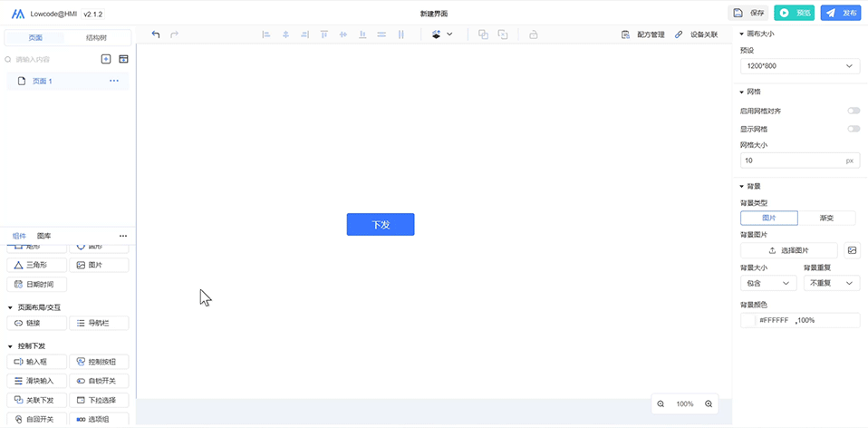Open the 页面 1 three-dot options menu
Screen dimensions: 868x428
114,82
